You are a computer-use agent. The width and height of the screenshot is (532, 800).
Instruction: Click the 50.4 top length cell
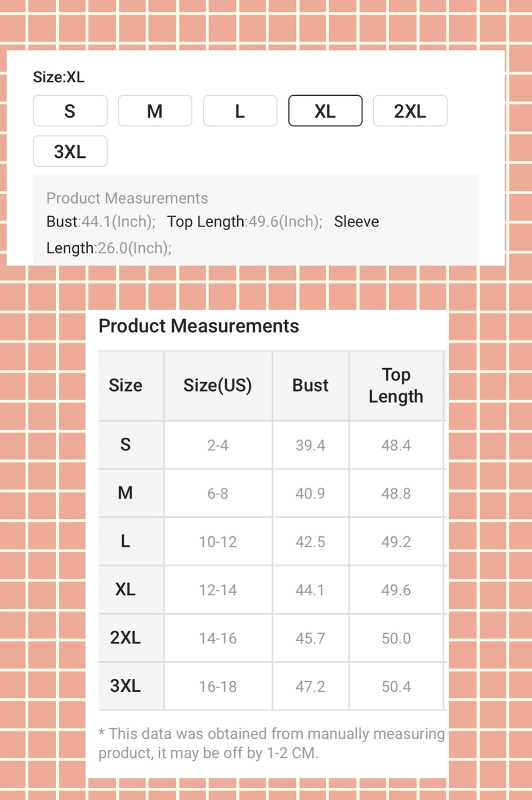(396, 686)
